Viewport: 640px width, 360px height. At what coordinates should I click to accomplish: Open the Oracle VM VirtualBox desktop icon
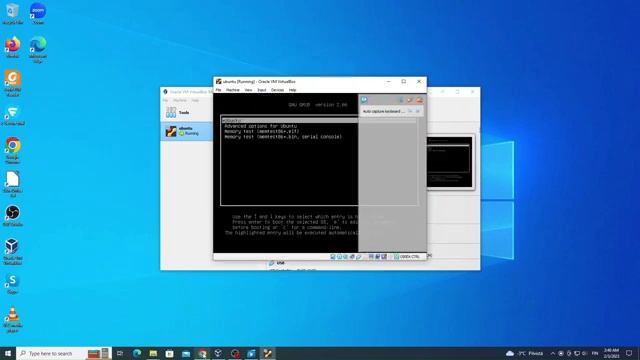click(x=13, y=252)
